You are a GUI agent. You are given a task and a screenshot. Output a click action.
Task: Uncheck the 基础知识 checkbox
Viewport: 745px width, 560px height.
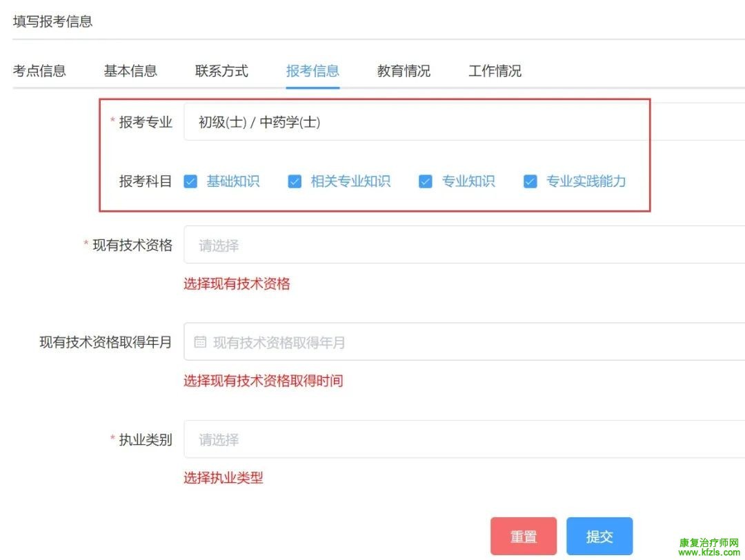click(x=191, y=182)
